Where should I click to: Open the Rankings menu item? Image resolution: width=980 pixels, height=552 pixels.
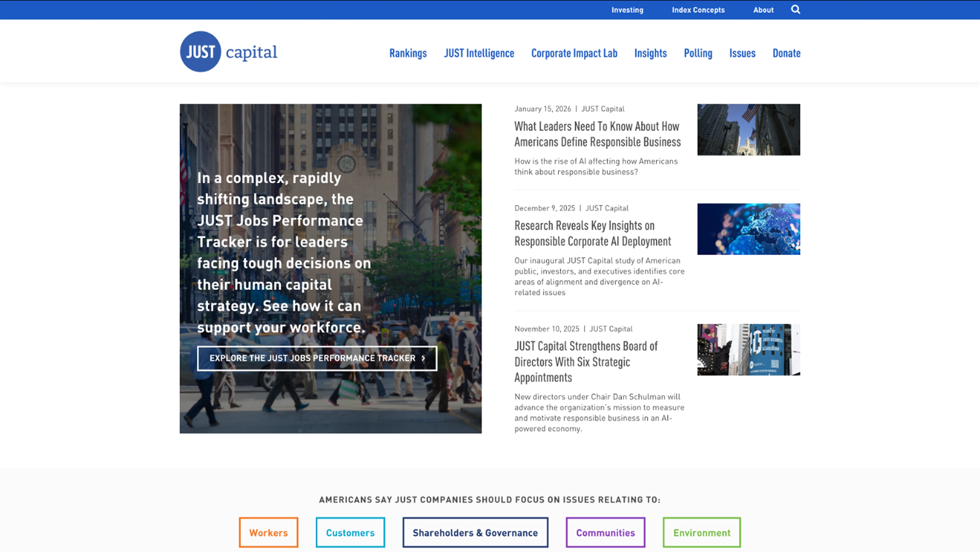click(408, 53)
